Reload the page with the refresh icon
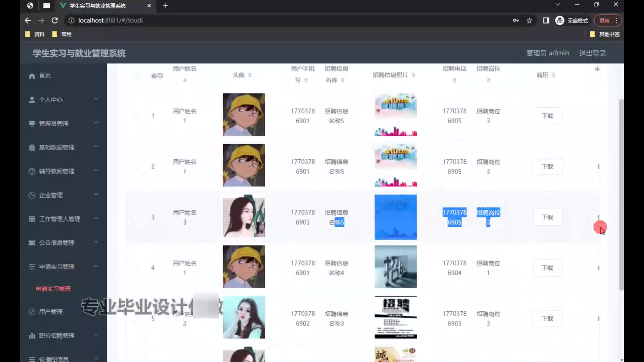 pos(55,20)
